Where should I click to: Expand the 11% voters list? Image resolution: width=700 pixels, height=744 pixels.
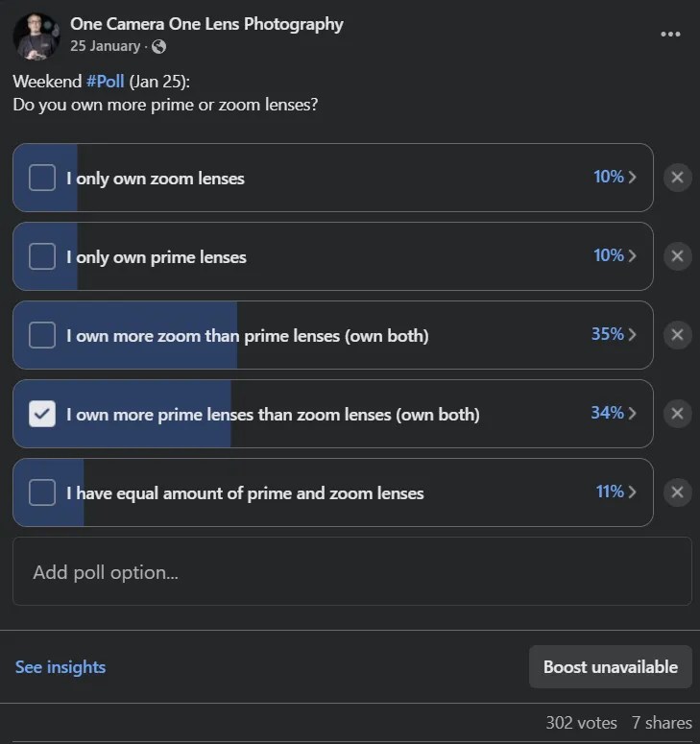click(x=616, y=492)
